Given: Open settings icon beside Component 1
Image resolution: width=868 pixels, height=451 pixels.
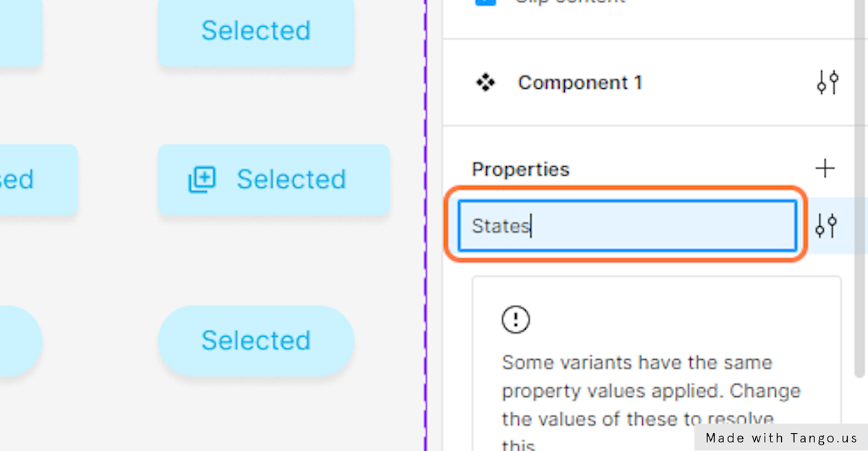Looking at the screenshot, I should pyautogui.click(x=827, y=83).
